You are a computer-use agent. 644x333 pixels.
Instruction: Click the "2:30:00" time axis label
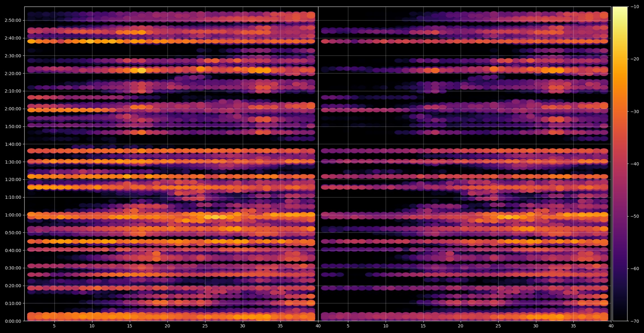tap(13, 56)
